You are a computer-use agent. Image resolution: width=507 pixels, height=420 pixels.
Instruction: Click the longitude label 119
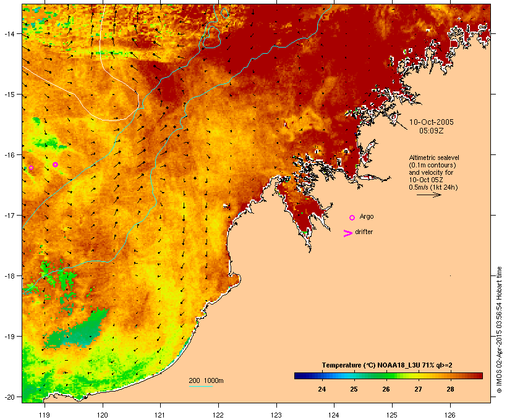coord(45,415)
